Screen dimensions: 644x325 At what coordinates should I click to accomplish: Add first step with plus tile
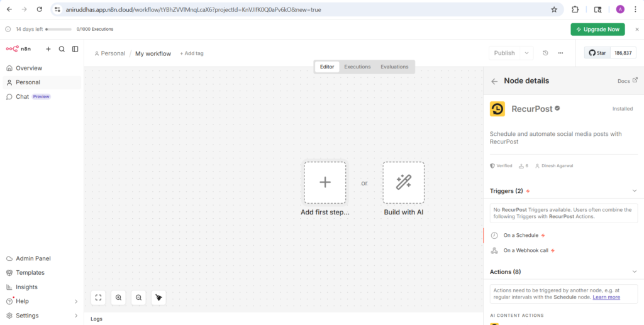325,182
